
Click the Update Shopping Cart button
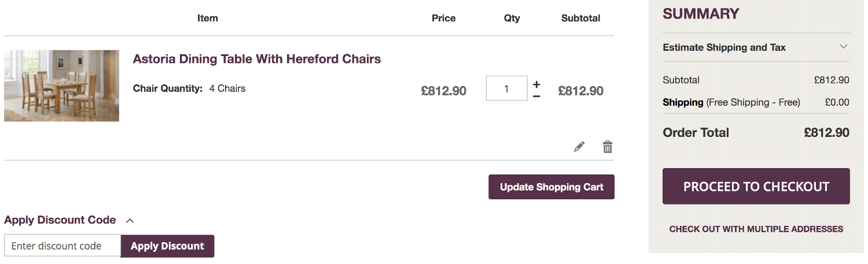(x=551, y=187)
